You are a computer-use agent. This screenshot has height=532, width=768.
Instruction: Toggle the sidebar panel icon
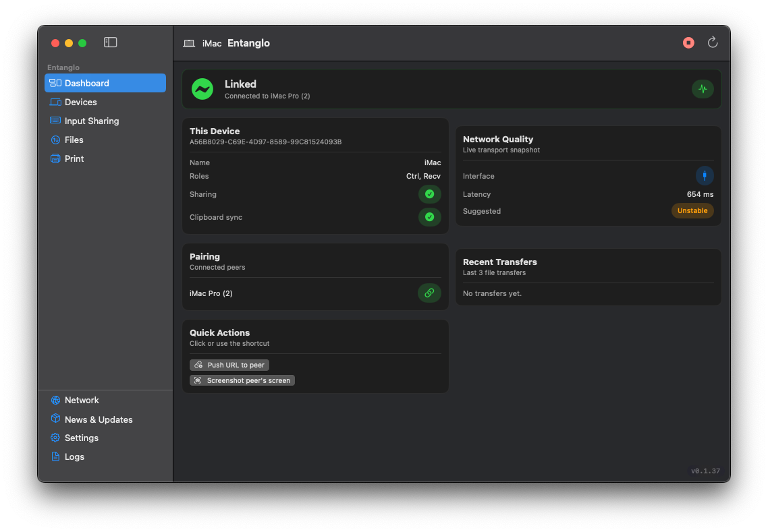110,42
